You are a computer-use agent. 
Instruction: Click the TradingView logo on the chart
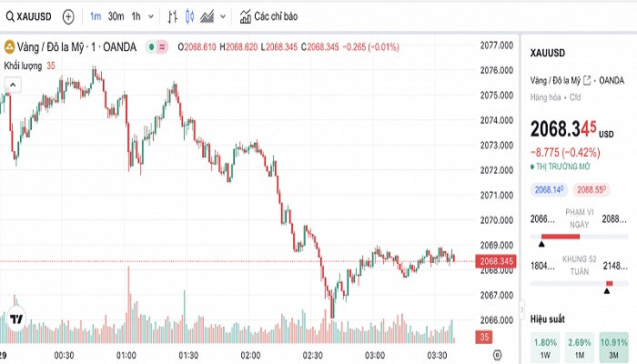pos(16,319)
